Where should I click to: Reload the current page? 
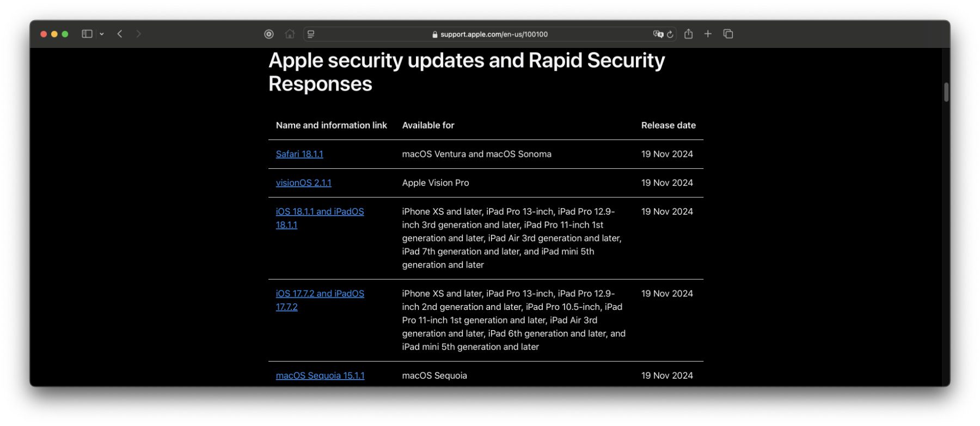[x=670, y=34]
